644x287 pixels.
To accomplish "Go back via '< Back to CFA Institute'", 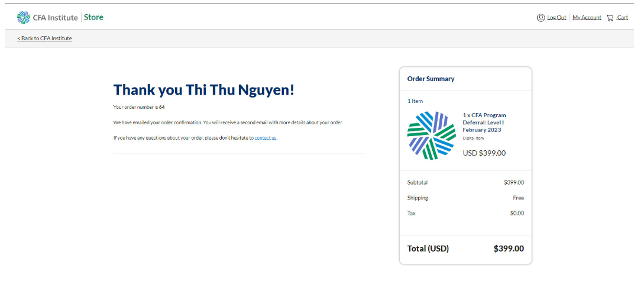I will pos(44,38).
